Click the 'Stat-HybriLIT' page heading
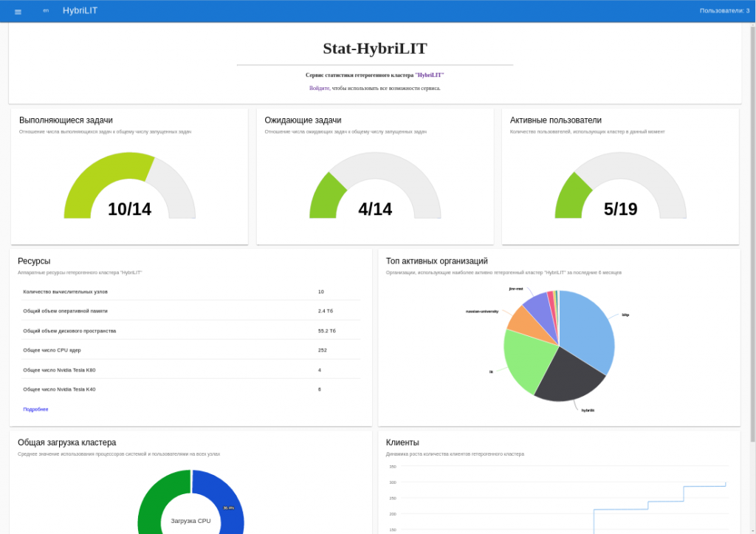The image size is (756, 534). click(375, 48)
